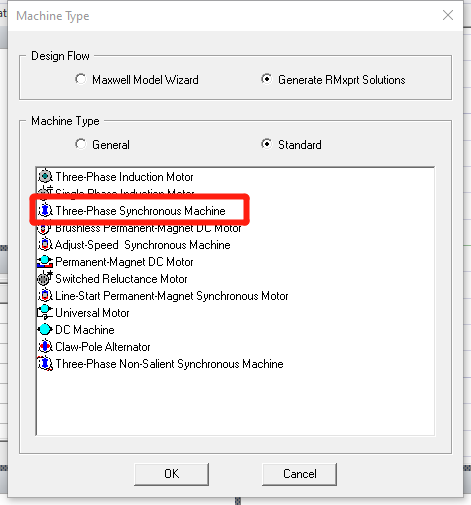Switch machine type to General
Screen dimensions: 471x505
[x=80, y=144]
